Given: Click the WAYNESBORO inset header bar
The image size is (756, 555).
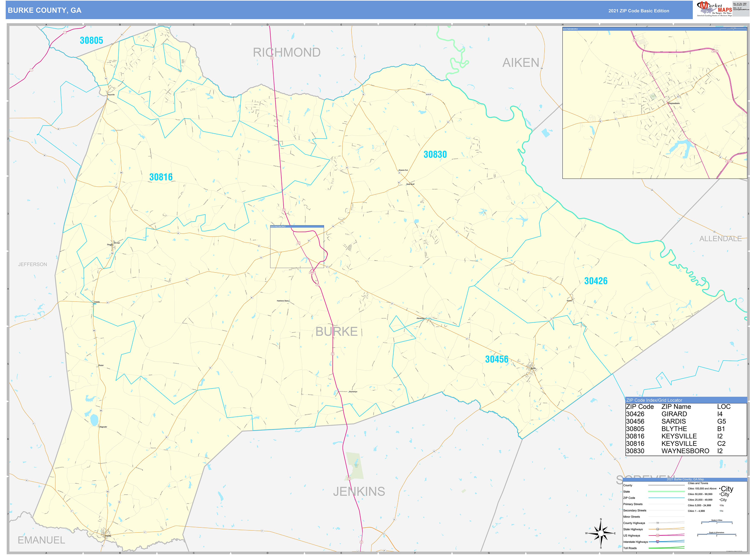Looking at the screenshot, I should click(x=655, y=29).
